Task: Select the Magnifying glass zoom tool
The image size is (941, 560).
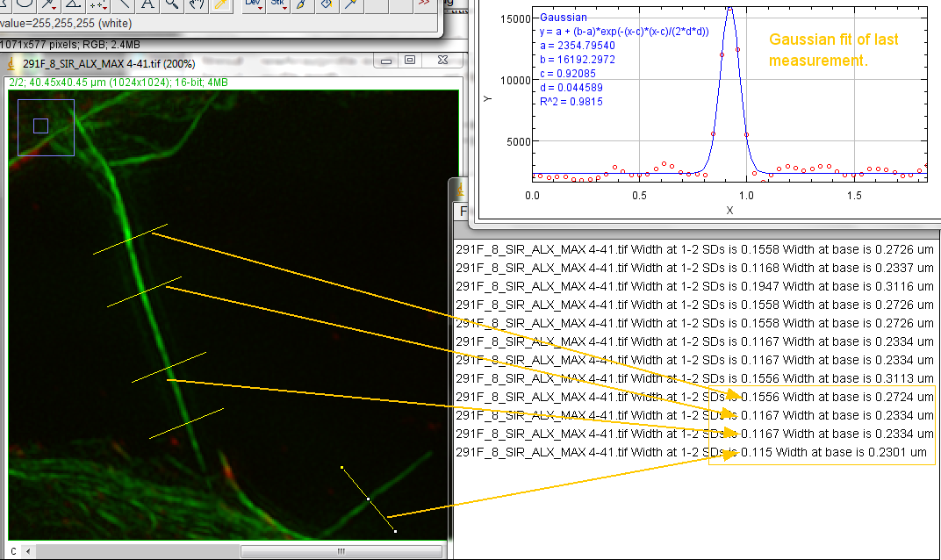Action: (x=172, y=4)
